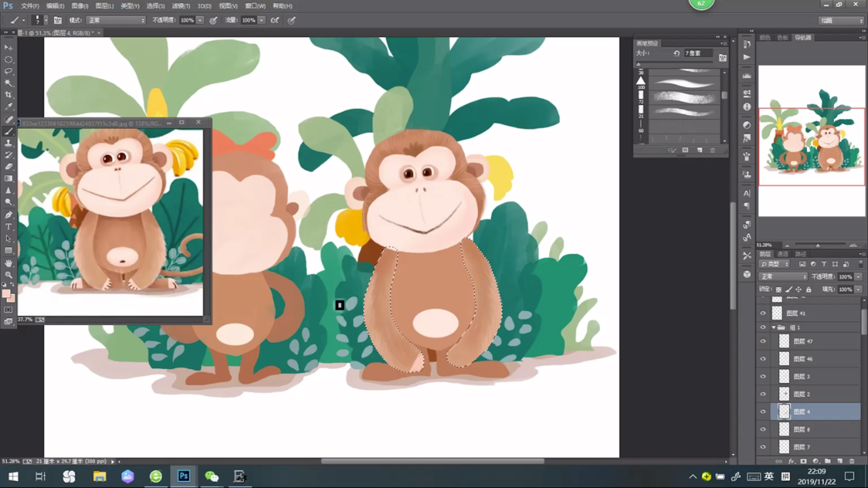Select the Gradient tool

point(8,178)
